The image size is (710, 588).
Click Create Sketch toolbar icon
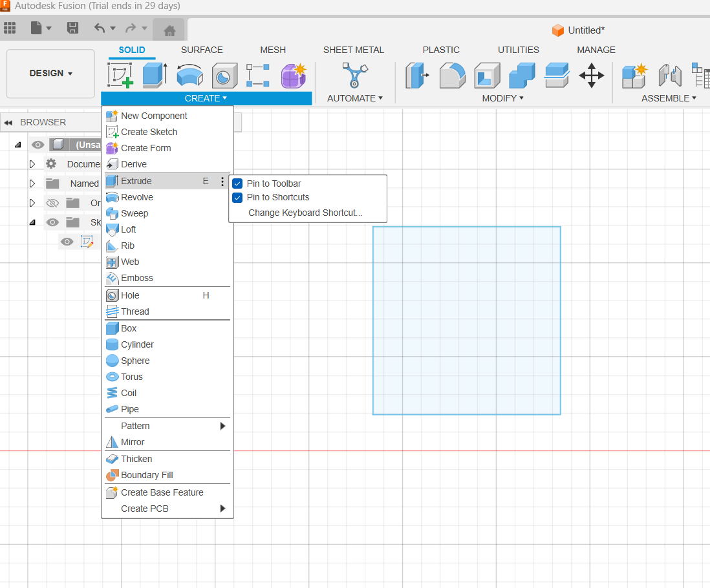click(120, 75)
